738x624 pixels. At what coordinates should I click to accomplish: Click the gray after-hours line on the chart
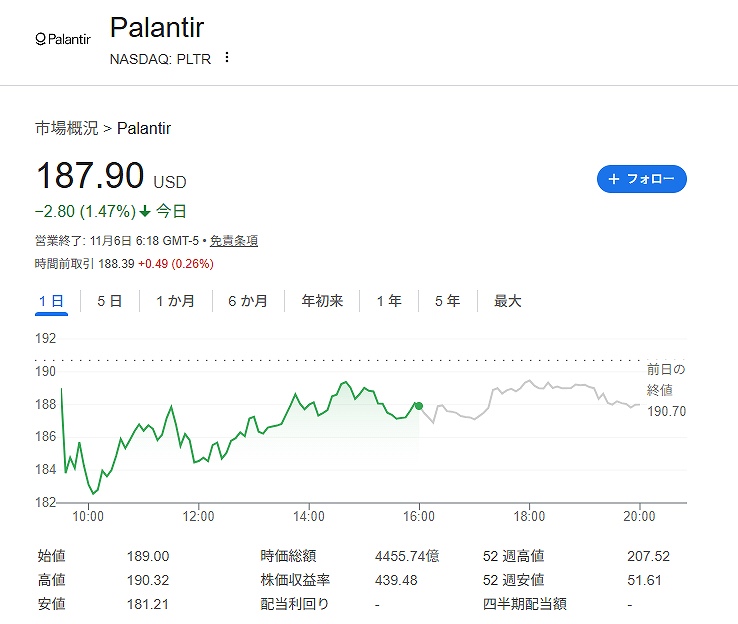point(540,384)
